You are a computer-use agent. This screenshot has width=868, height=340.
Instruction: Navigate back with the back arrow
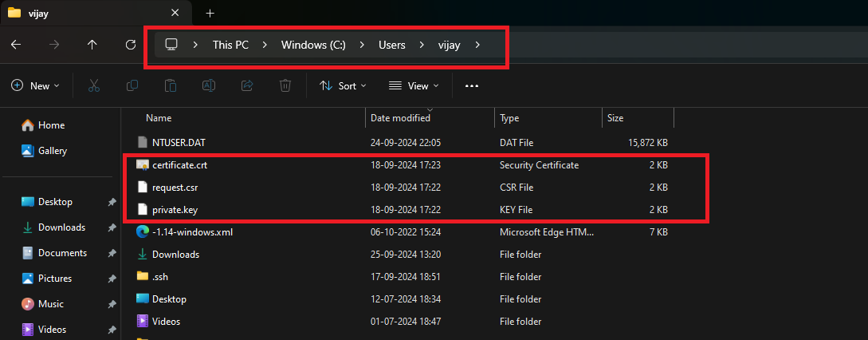click(x=16, y=45)
